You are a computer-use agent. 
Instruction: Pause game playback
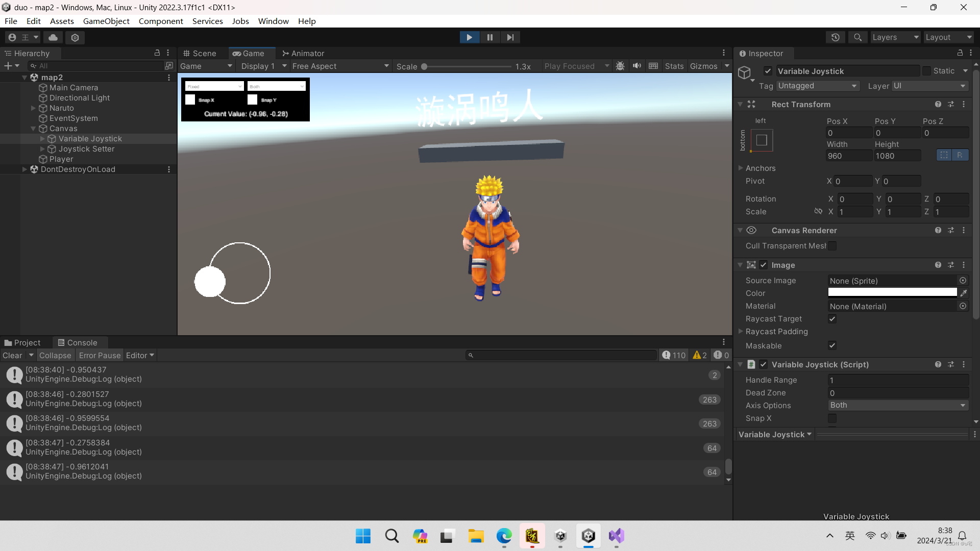pos(489,37)
